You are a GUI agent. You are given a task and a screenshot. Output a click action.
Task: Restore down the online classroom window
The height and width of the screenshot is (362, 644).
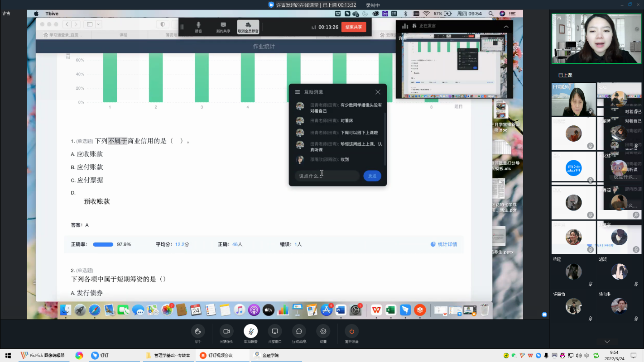click(630, 5)
